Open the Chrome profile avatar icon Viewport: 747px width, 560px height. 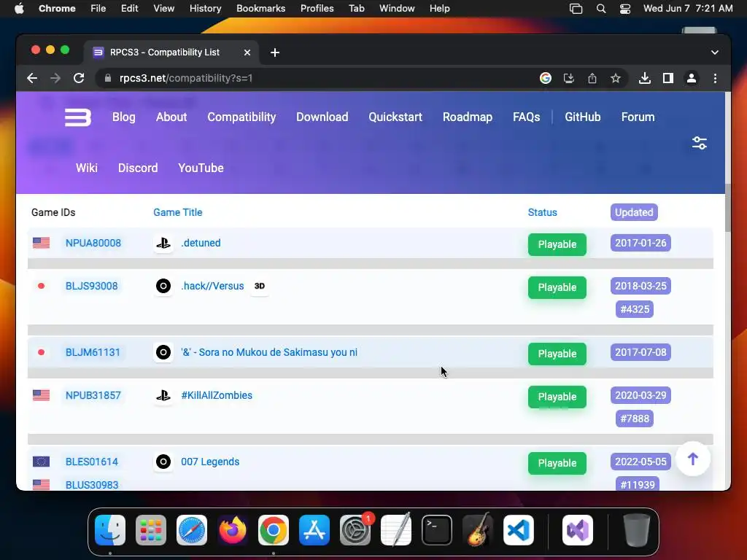(692, 78)
